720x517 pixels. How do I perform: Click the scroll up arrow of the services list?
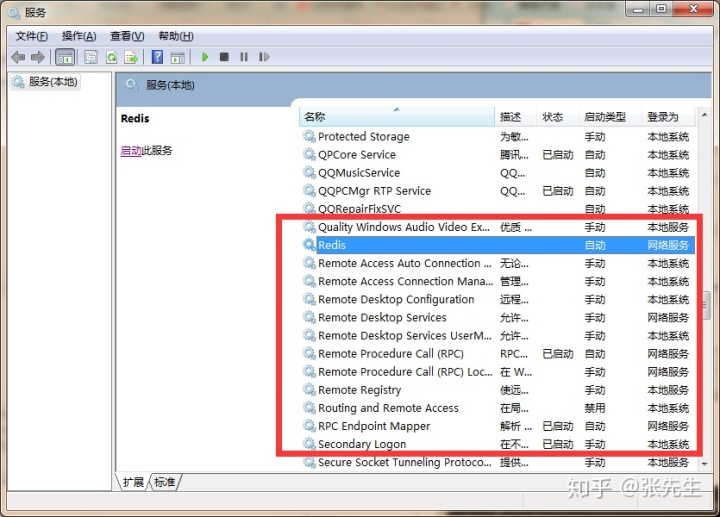(x=704, y=115)
